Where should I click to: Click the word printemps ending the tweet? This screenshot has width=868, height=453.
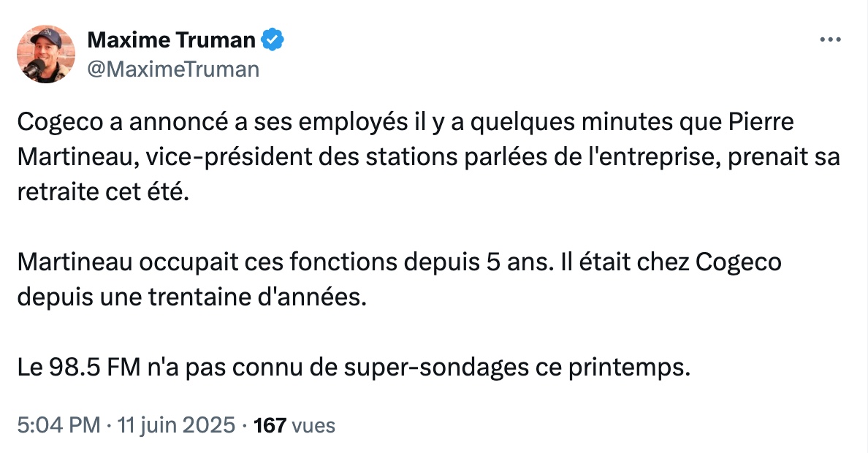(629, 368)
